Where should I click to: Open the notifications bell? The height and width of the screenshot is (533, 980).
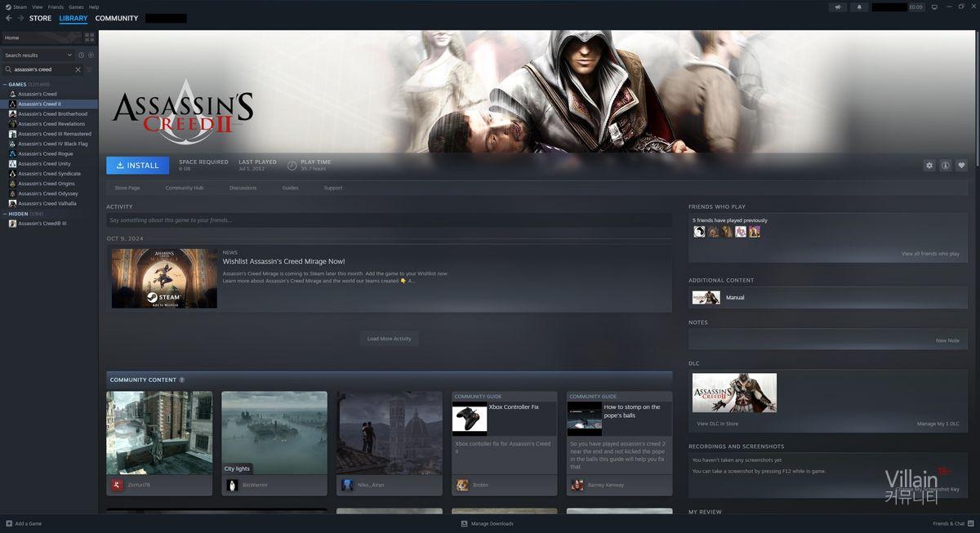point(858,7)
